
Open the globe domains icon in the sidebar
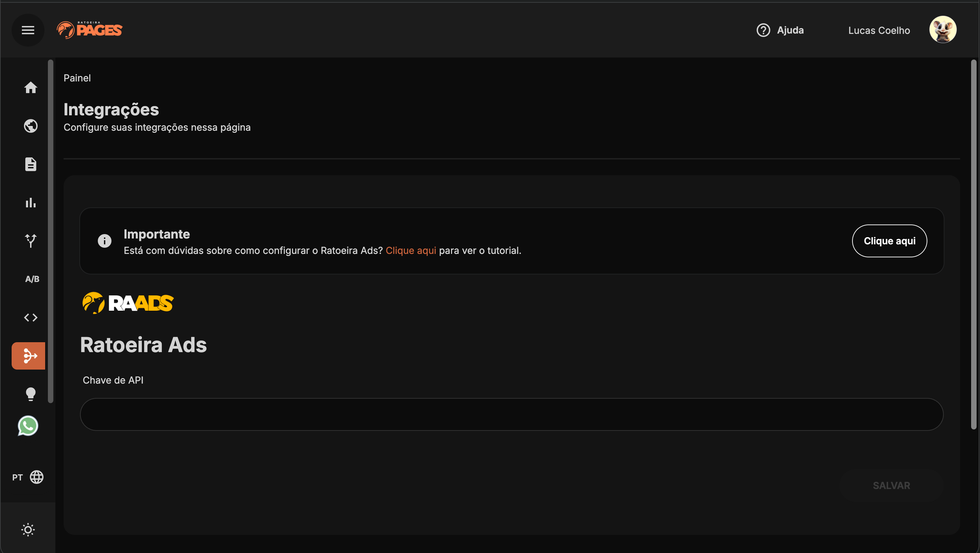coord(31,126)
